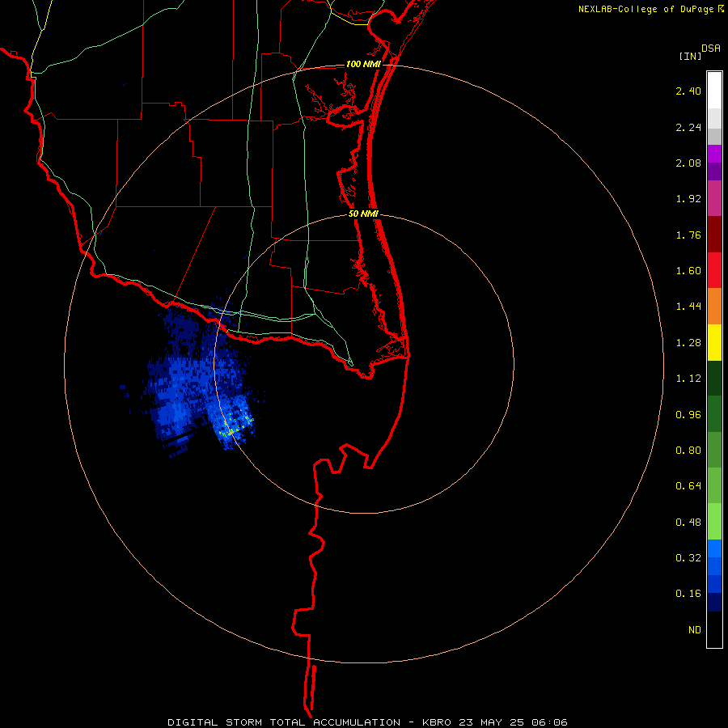Select the 0.32 legend value
This screenshot has height=728, width=728.
pos(688,558)
